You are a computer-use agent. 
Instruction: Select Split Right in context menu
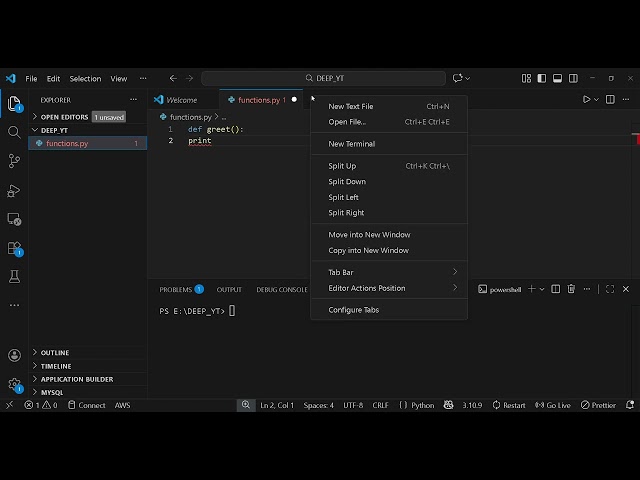point(389,213)
